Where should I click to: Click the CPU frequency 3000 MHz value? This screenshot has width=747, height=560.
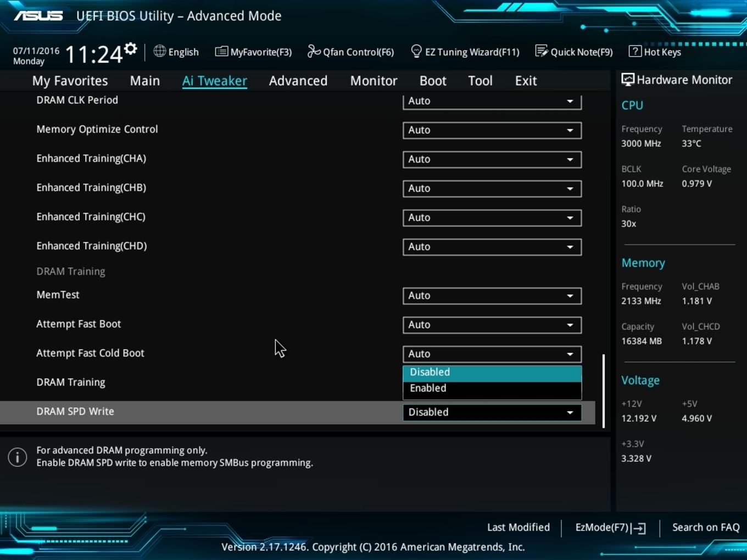(x=641, y=143)
